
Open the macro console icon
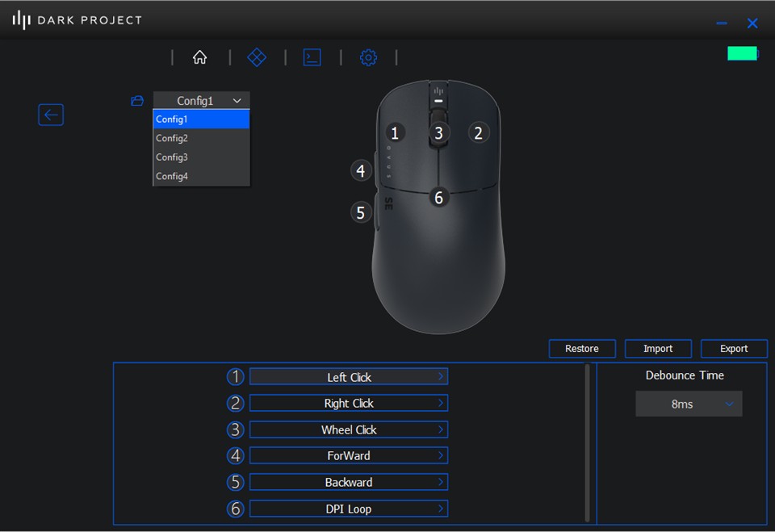312,57
